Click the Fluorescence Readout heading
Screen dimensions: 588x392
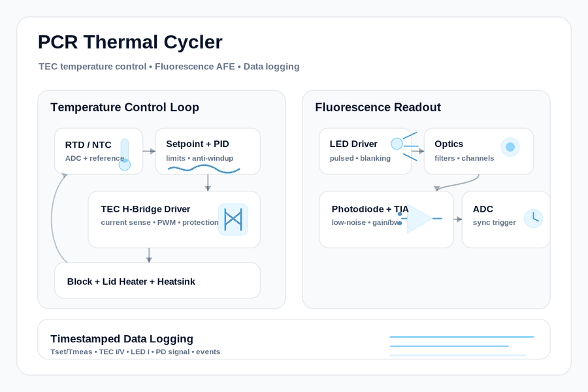(x=378, y=107)
